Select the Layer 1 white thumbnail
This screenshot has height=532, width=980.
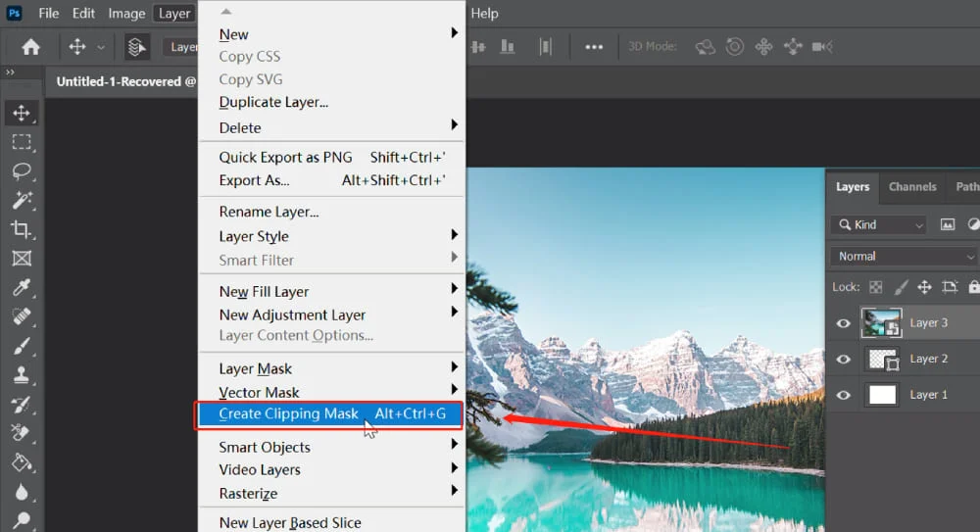[882, 395]
